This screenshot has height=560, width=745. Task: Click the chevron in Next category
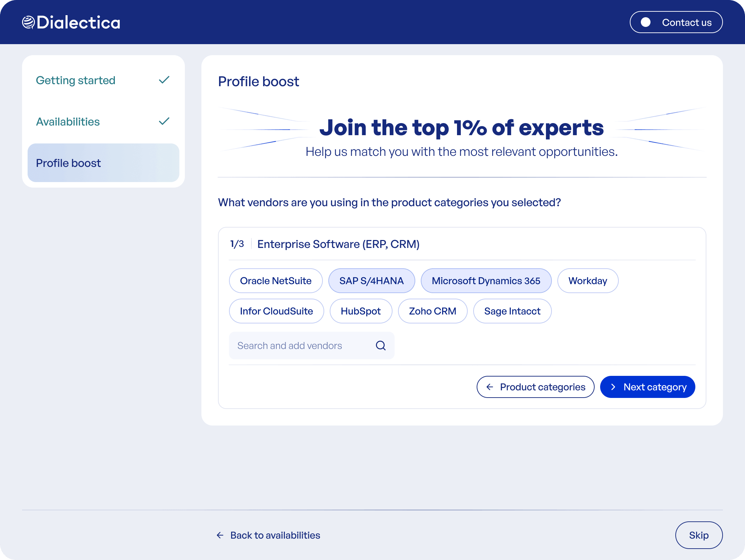pos(613,387)
